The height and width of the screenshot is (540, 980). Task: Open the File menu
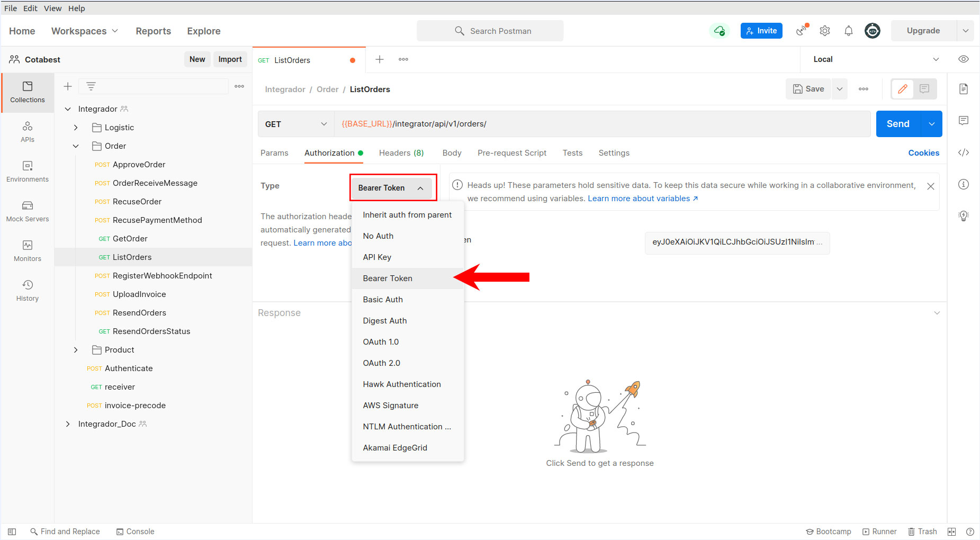pos(11,8)
